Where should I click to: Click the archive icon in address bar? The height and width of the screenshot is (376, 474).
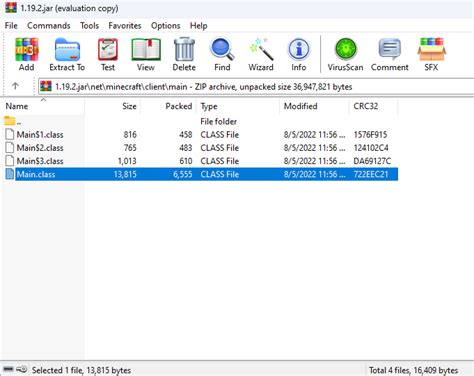[x=46, y=86]
